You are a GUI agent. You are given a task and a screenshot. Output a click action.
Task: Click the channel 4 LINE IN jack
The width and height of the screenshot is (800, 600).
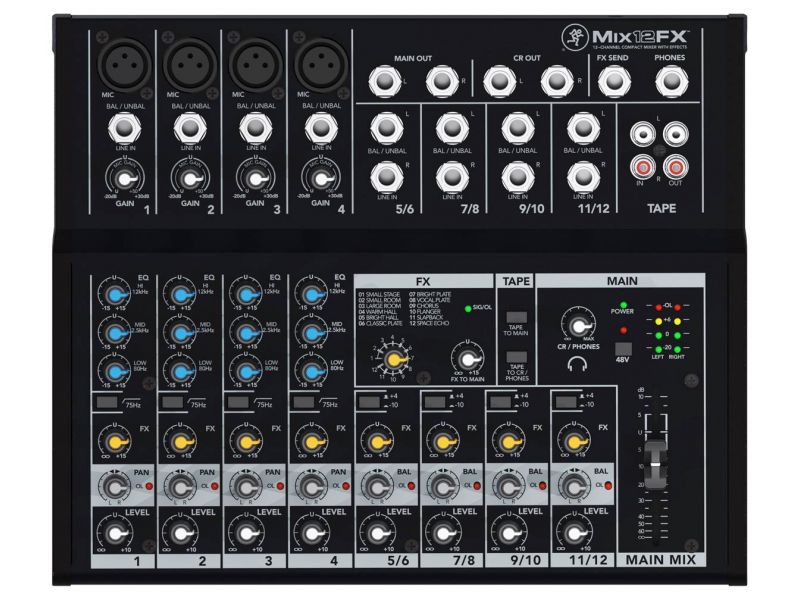point(321,128)
